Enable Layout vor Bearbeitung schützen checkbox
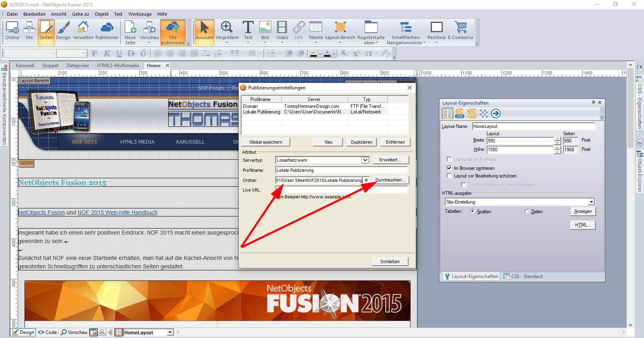This screenshot has height=338, width=644. tap(450, 176)
